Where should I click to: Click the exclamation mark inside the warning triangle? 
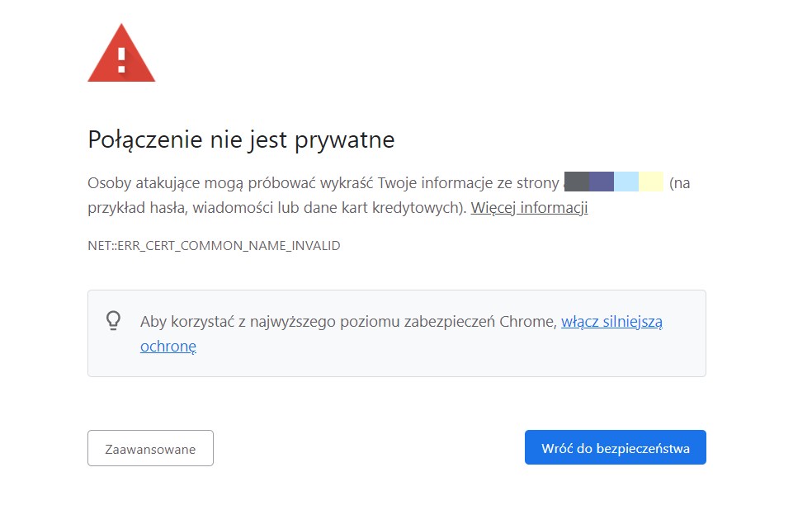121,59
